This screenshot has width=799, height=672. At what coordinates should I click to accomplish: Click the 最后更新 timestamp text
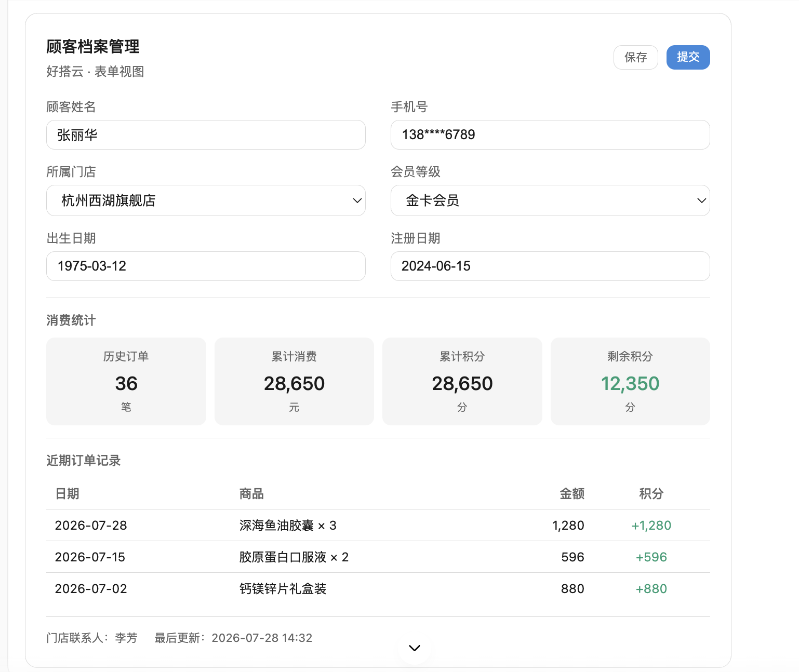233,638
